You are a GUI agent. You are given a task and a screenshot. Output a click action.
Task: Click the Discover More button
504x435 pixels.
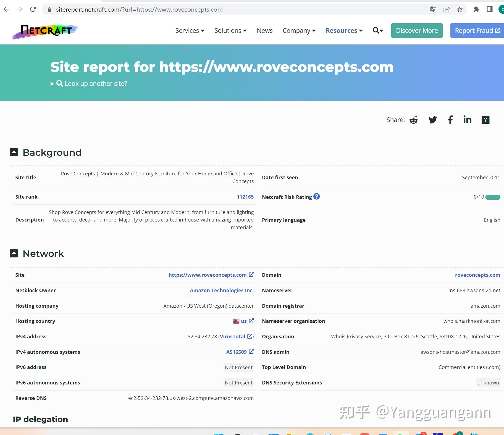[x=417, y=31]
